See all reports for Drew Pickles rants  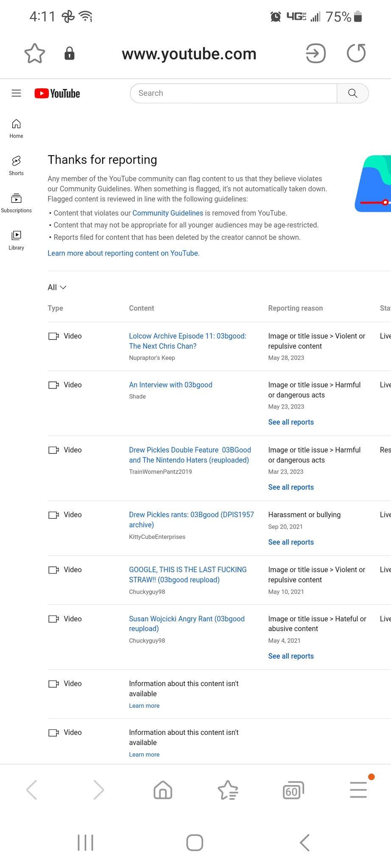click(x=291, y=542)
